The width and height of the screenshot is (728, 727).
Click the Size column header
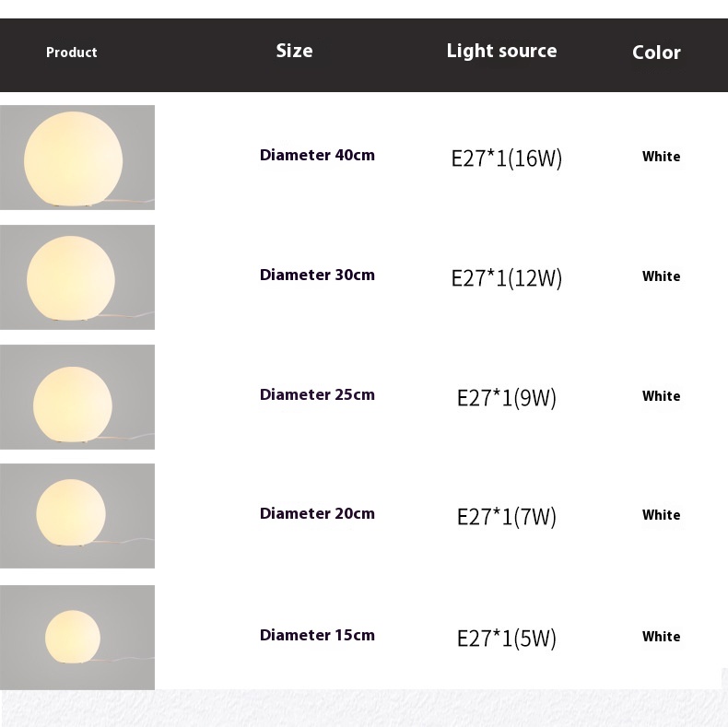point(294,52)
